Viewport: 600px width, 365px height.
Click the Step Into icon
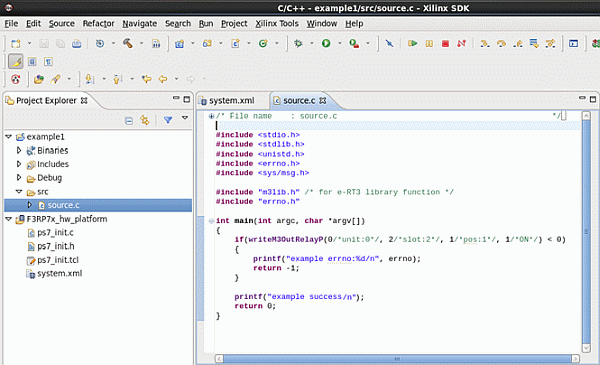(485, 44)
